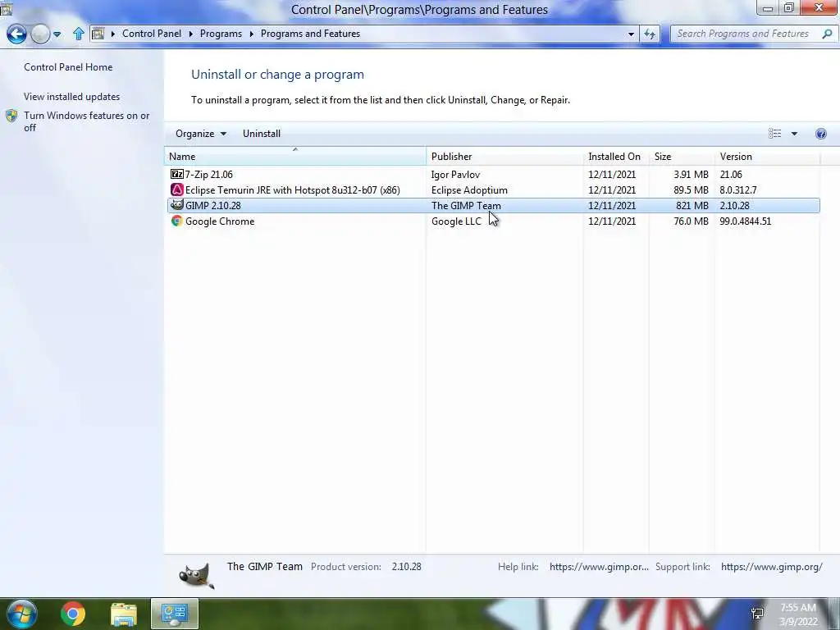Expand the breadcrumb arrow after Programs

coord(251,34)
